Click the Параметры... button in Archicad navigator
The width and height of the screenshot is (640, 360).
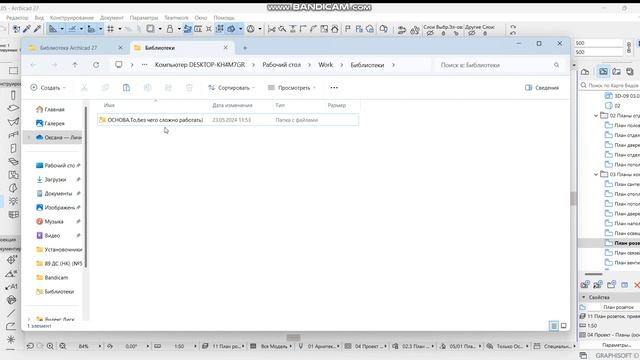[x=616, y=345]
